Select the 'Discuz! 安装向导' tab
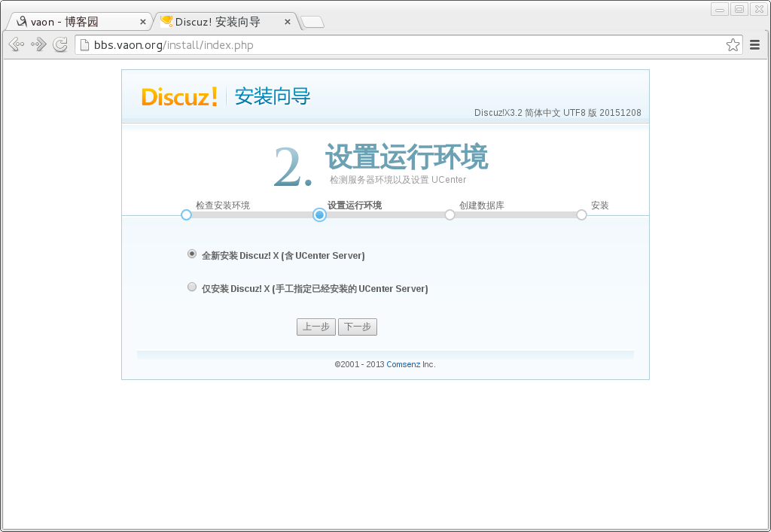Viewport: 771px width, 532px height. [224, 22]
